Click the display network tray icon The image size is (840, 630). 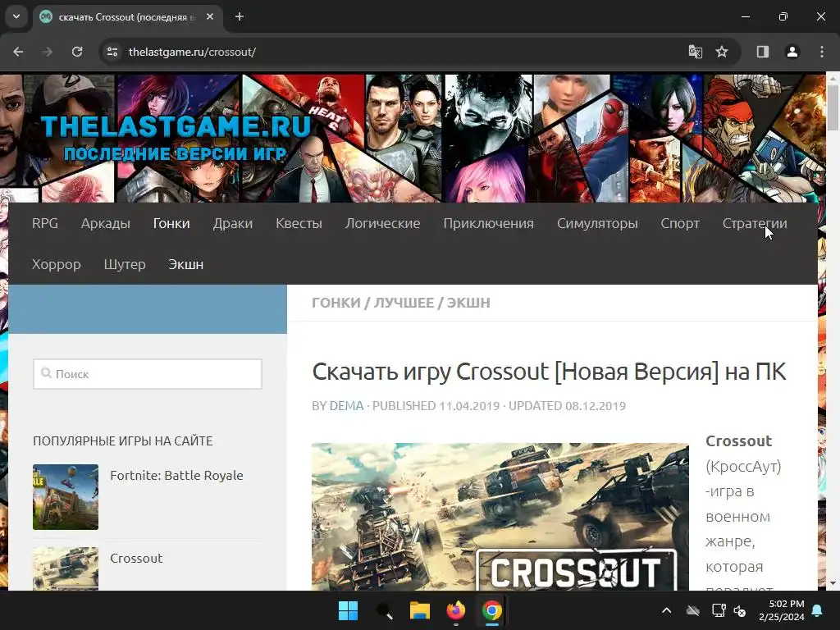(719, 610)
